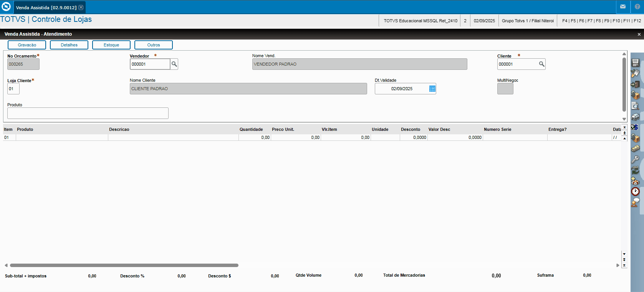Click the exit door sidebar icon
644x292 pixels.
click(x=636, y=84)
